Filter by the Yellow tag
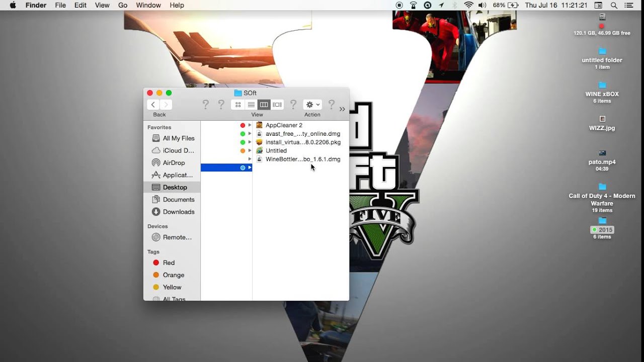644x362 pixels. 172,287
